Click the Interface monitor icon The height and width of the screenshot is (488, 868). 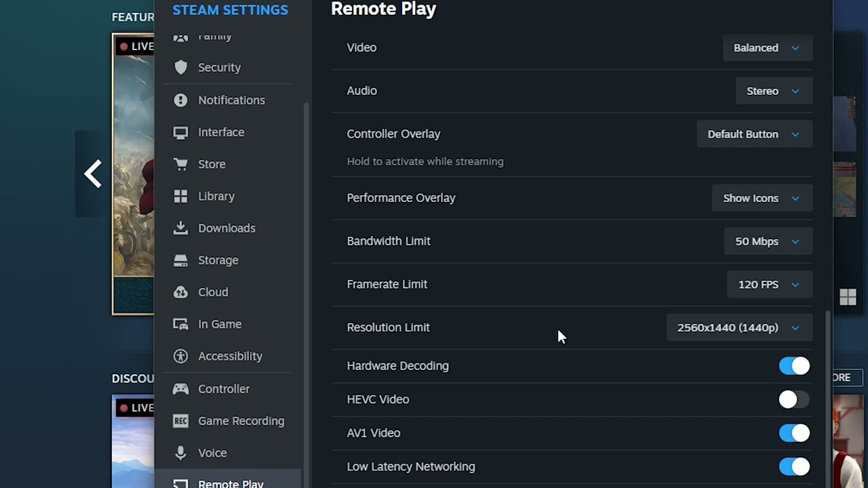[180, 132]
